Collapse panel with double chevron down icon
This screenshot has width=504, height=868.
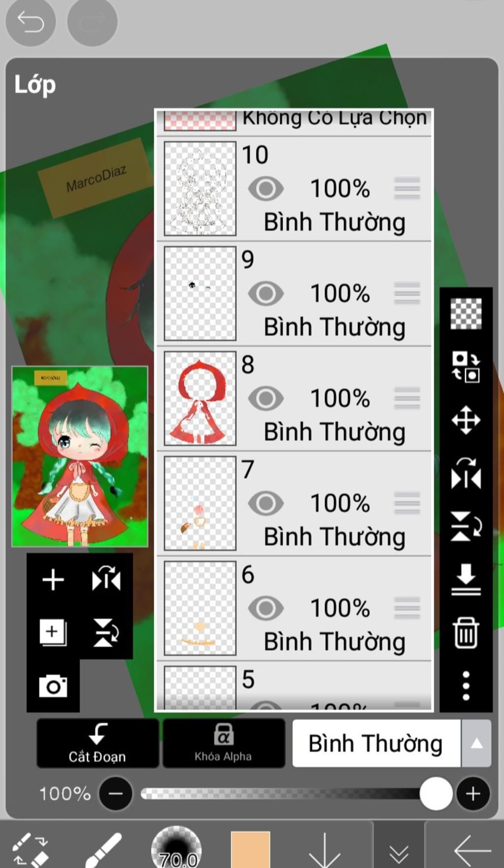point(399,854)
